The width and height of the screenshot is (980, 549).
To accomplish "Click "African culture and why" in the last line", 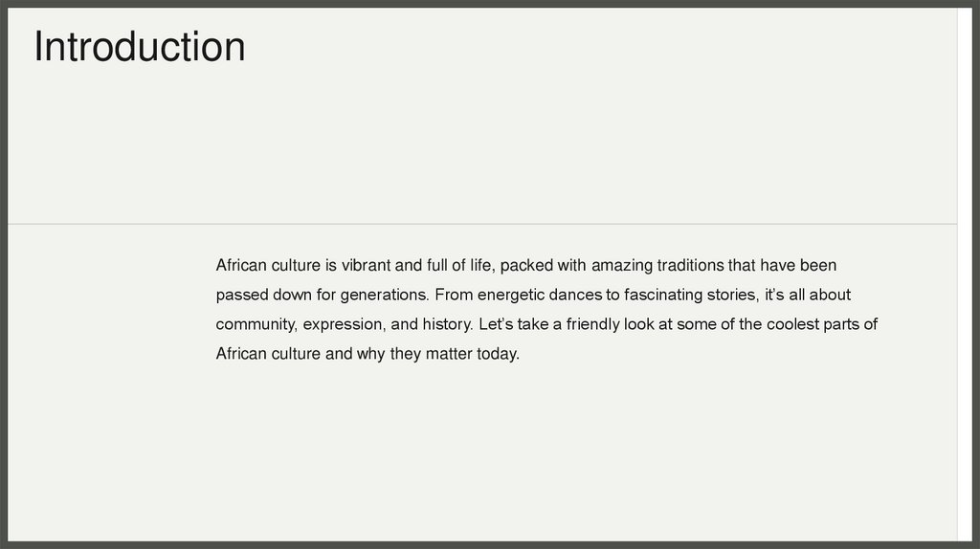I will (299, 354).
